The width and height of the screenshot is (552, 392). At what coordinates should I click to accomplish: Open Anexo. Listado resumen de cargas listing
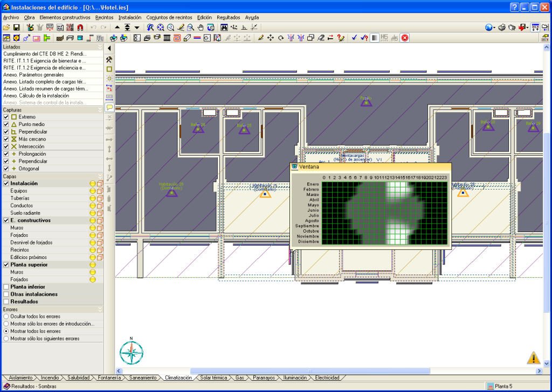coord(52,89)
